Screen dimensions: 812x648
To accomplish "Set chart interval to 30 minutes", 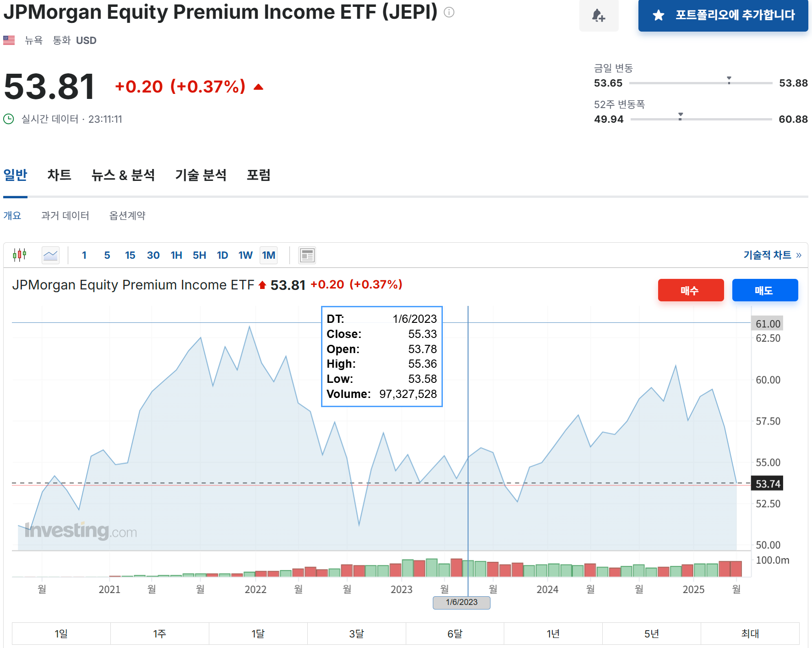I will pos(153,255).
